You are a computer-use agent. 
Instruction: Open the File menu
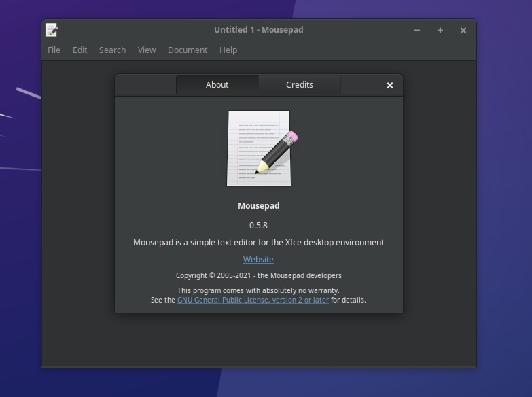pos(54,50)
